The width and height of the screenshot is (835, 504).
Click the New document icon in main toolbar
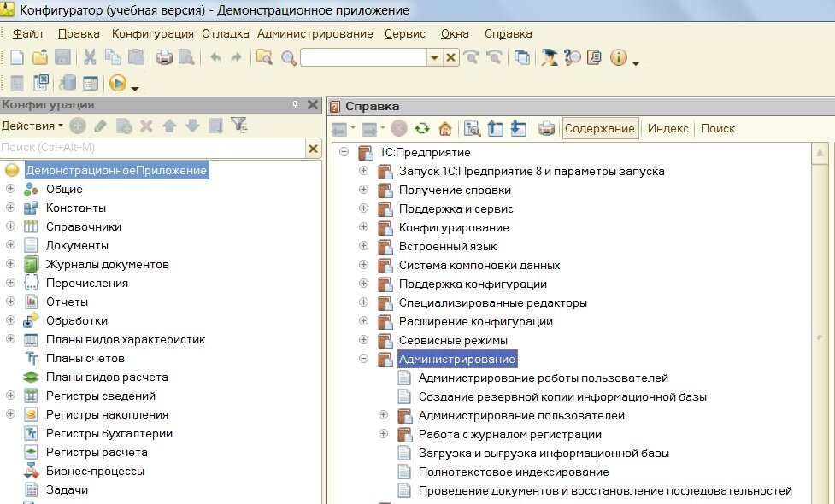(17, 57)
